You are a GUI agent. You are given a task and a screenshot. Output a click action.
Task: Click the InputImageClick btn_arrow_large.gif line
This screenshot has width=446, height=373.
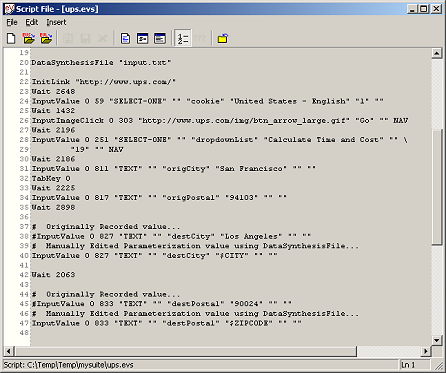click(x=220, y=120)
